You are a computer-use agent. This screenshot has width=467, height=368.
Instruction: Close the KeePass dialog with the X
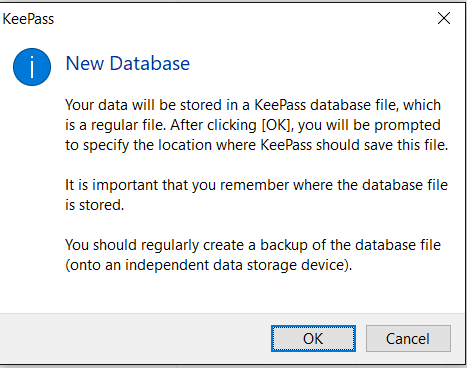click(444, 18)
